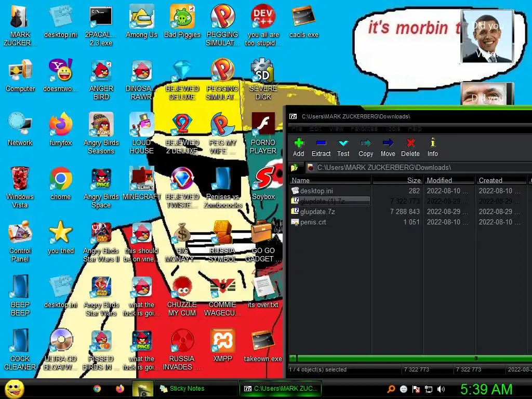
Task: Select the takeown.exe desktop icon
Action: (x=263, y=345)
